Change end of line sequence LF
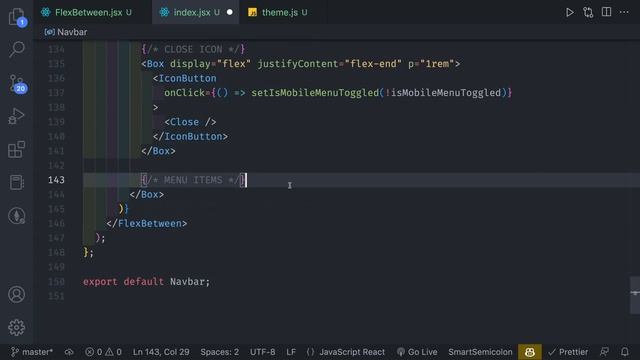This screenshot has height=360, width=640. [x=291, y=352]
